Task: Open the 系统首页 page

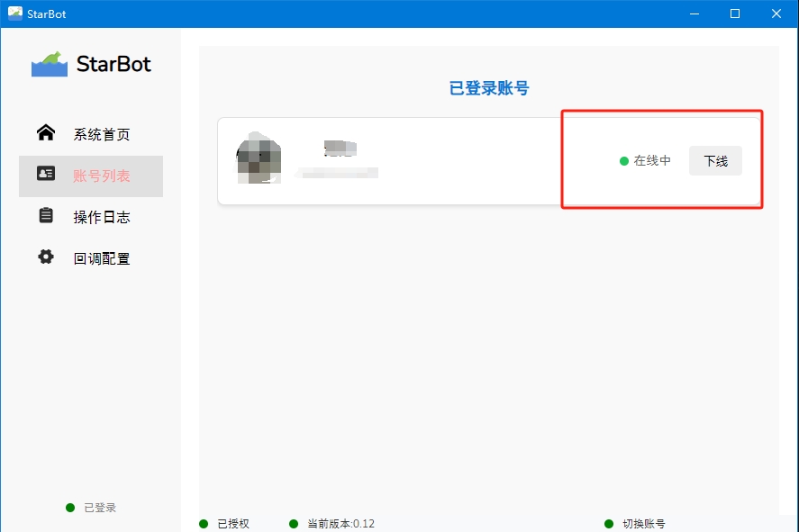Action: click(x=101, y=135)
